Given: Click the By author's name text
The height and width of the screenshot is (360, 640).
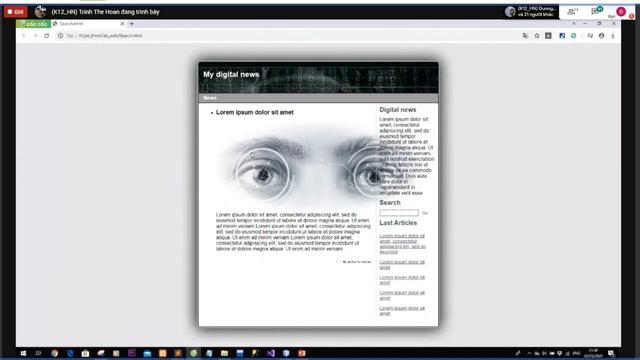Looking at the screenshot, I should point(356,262).
